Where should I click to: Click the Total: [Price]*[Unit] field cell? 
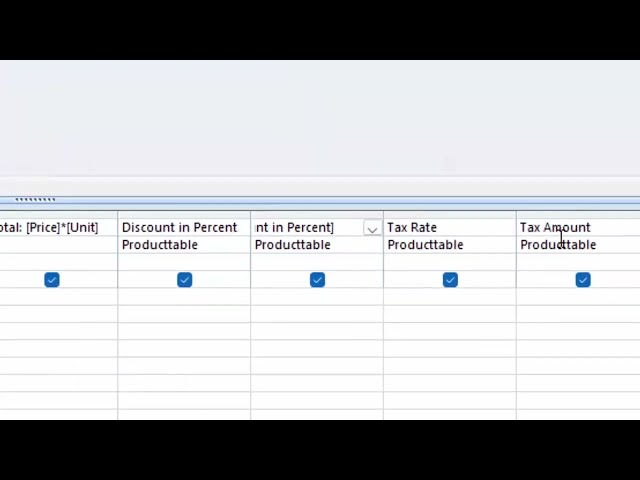point(58,227)
